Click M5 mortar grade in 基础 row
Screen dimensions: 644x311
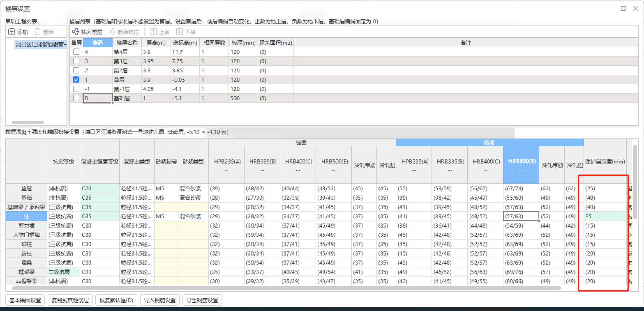coord(166,198)
